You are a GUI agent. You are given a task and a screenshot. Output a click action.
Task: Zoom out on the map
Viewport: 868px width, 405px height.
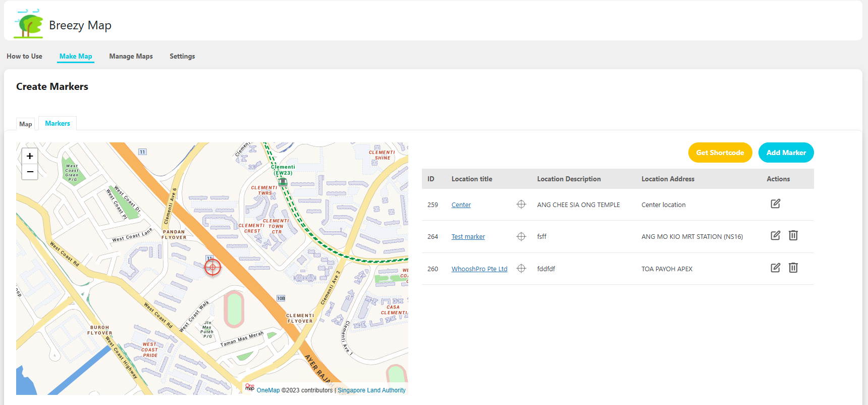tap(30, 172)
